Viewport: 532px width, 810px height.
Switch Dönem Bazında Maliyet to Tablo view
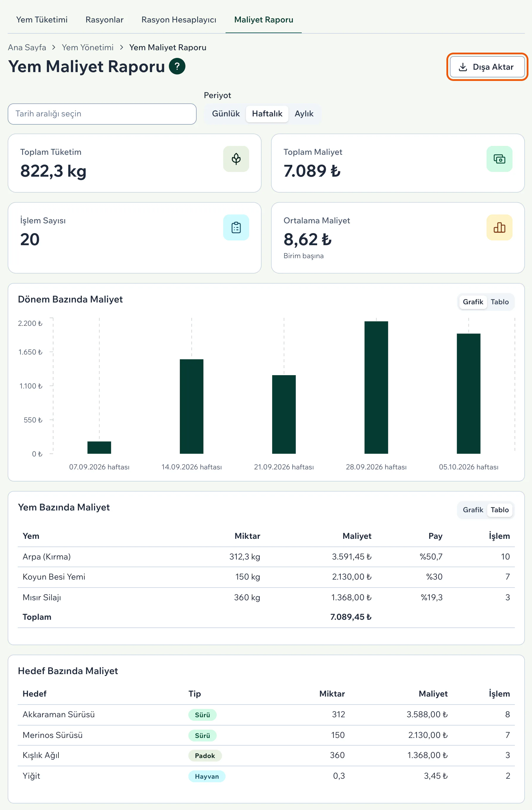pos(499,302)
